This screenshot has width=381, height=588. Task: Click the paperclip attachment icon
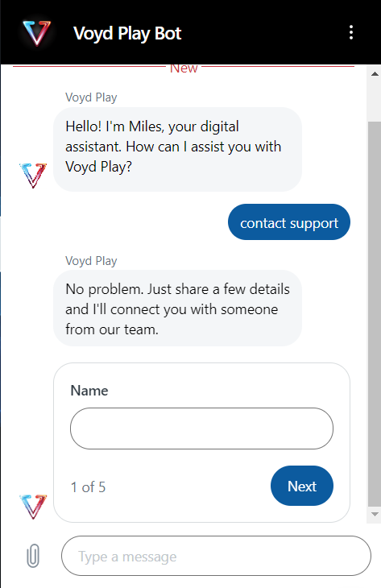33,555
